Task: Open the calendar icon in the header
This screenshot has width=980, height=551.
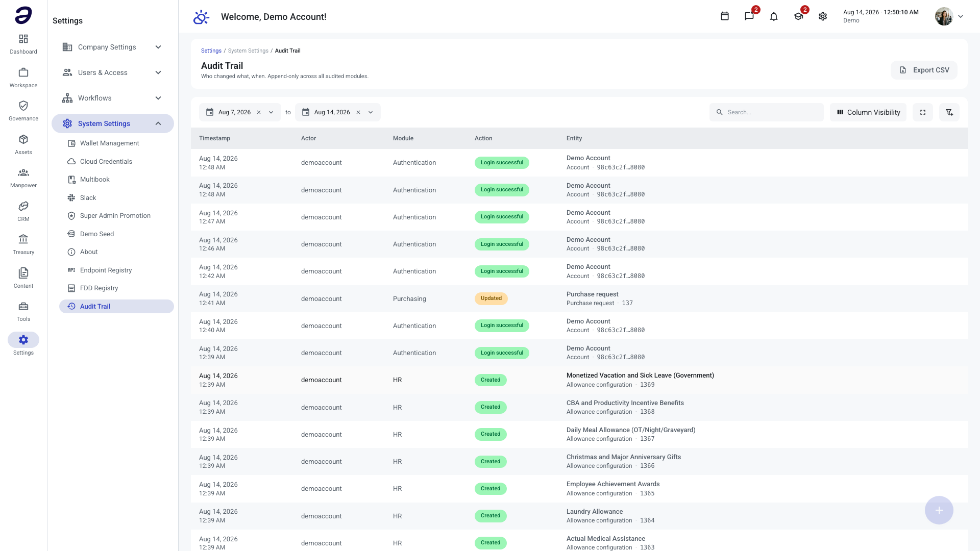Action: click(724, 16)
